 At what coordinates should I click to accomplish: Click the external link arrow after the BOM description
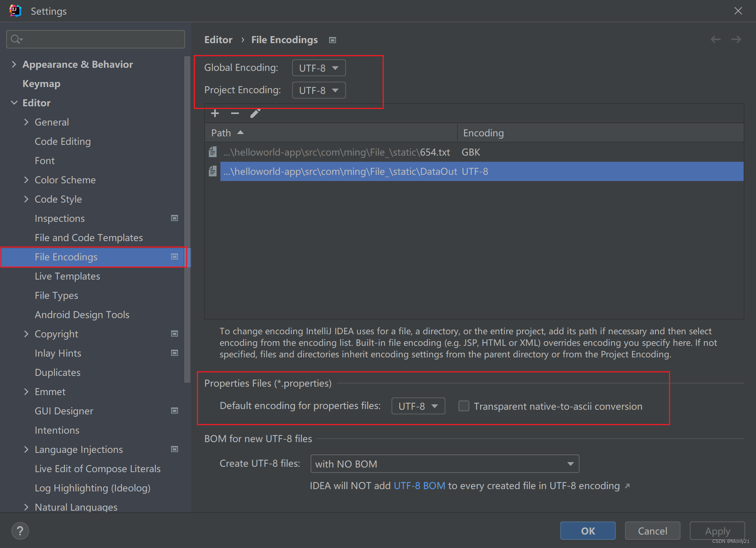point(627,486)
